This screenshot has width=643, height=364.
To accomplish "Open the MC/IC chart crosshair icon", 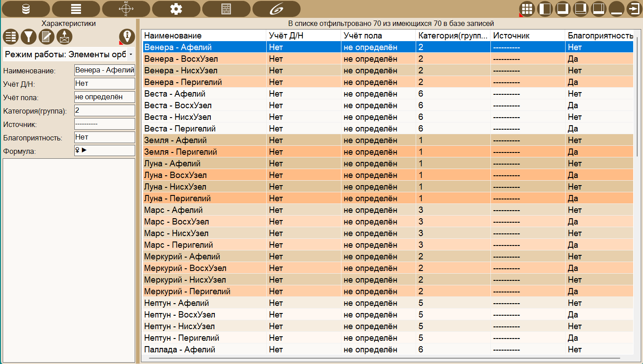I will pyautogui.click(x=126, y=9).
